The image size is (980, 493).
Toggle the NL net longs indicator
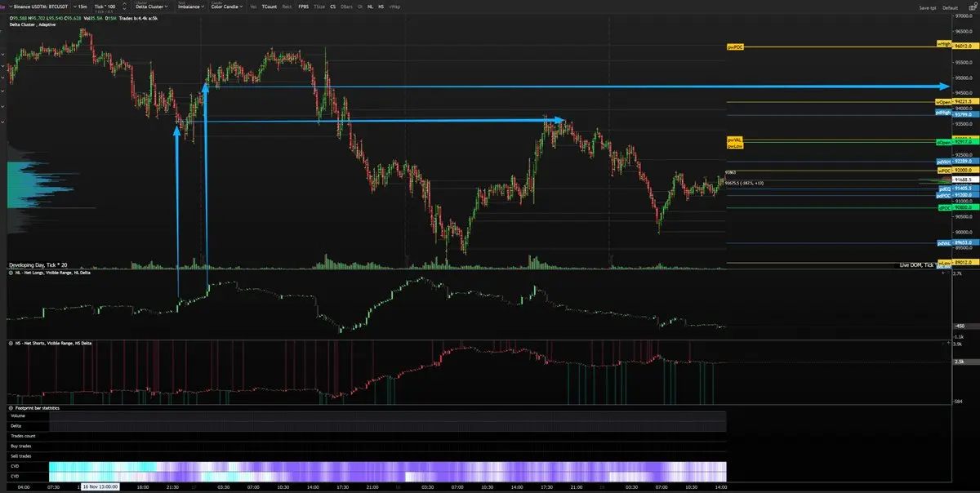371,7
